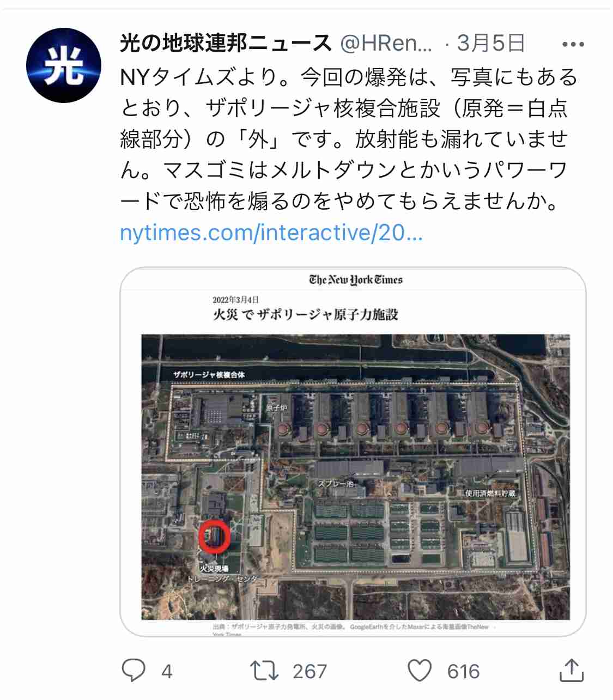This screenshot has height=700, width=613.
Task: Click The New York Times logo in the image
Action: pyautogui.click(x=355, y=280)
